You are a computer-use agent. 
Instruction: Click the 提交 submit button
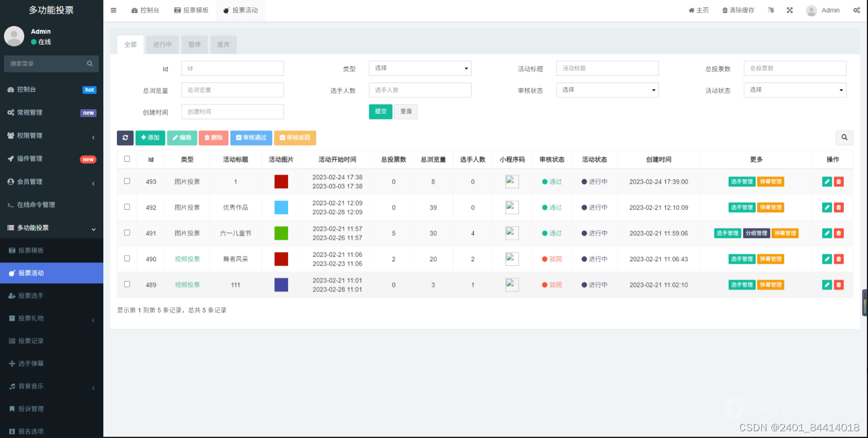click(380, 111)
